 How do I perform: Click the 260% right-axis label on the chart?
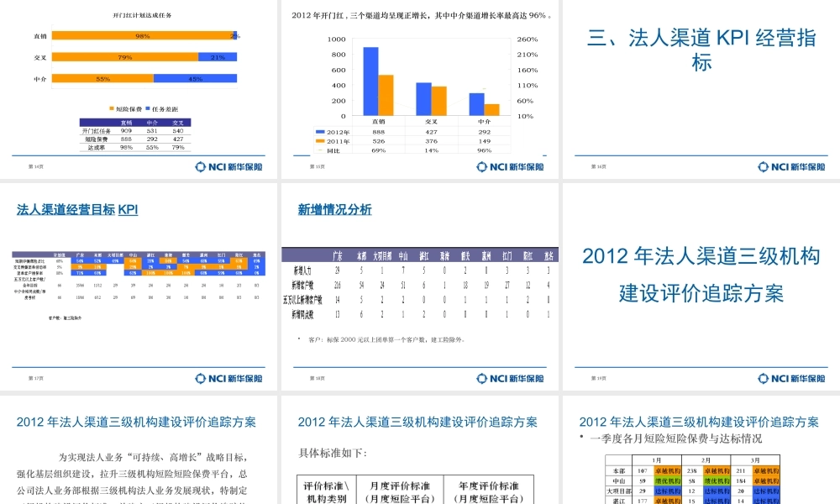point(528,39)
